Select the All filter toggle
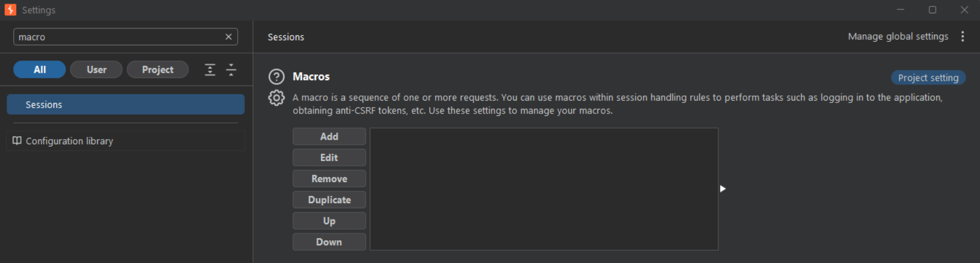The image size is (980, 263). 40,70
